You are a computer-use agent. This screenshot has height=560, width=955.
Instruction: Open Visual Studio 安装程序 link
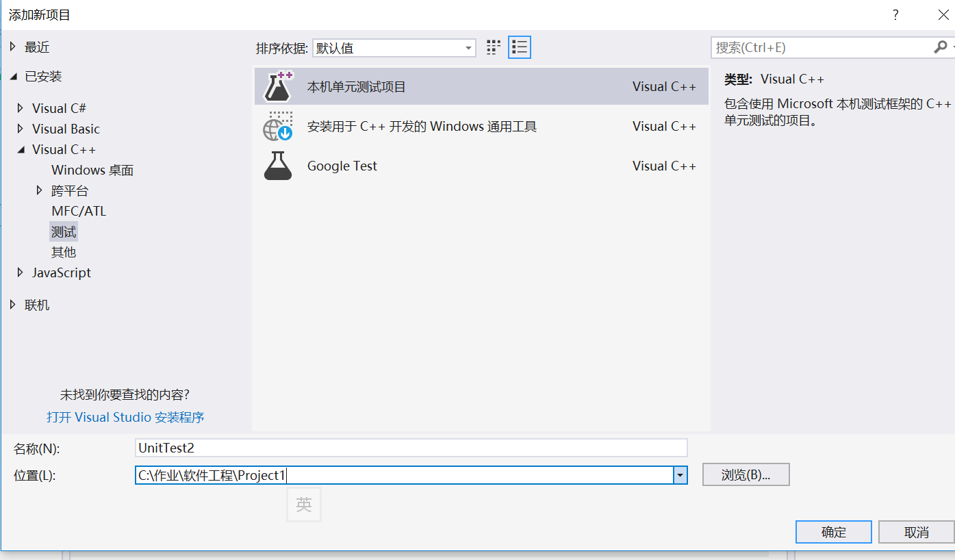125,417
